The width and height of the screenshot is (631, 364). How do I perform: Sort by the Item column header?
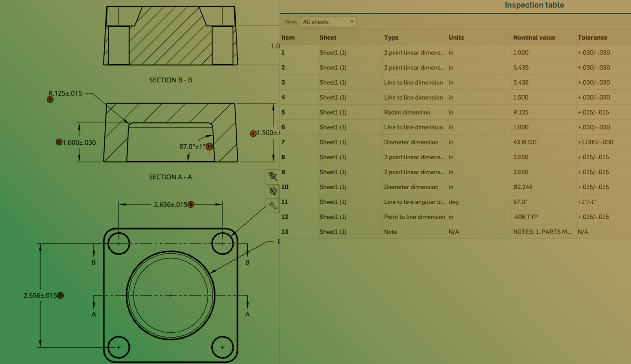pyautogui.click(x=288, y=38)
